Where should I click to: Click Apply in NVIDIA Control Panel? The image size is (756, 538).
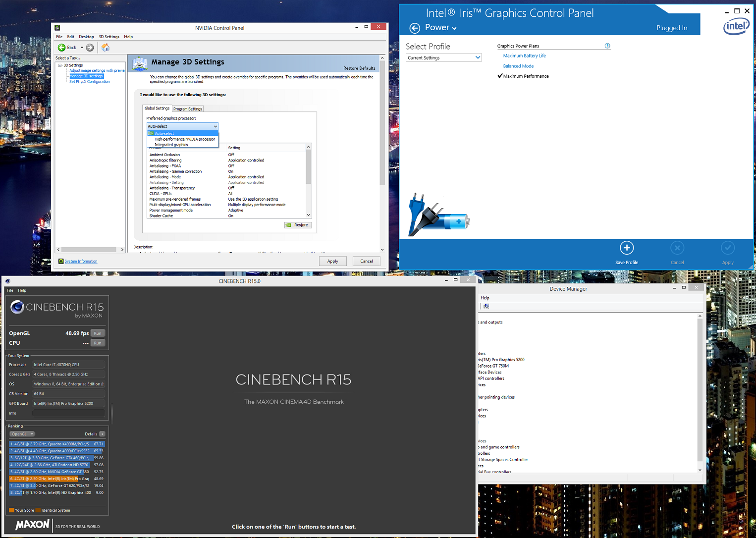coord(332,261)
